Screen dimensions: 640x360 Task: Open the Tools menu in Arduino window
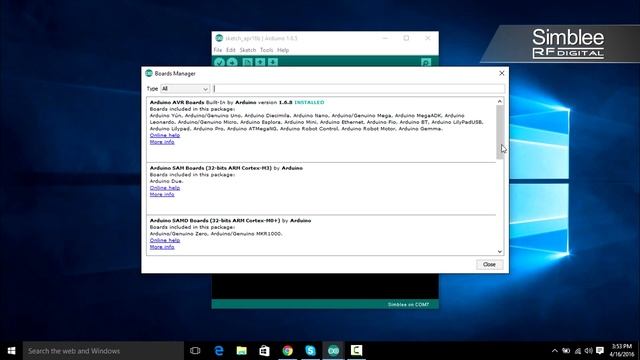pos(267,50)
